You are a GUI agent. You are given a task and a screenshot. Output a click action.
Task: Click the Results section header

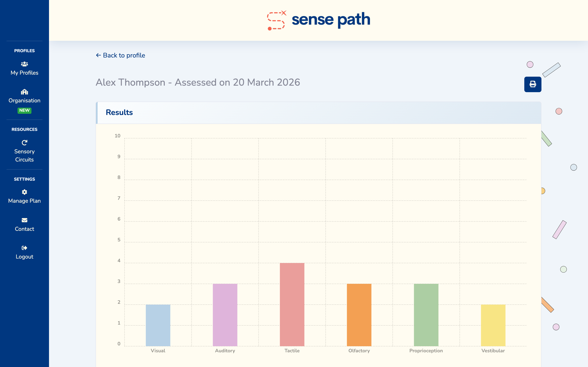pyautogui.click(x=119, y=112)
